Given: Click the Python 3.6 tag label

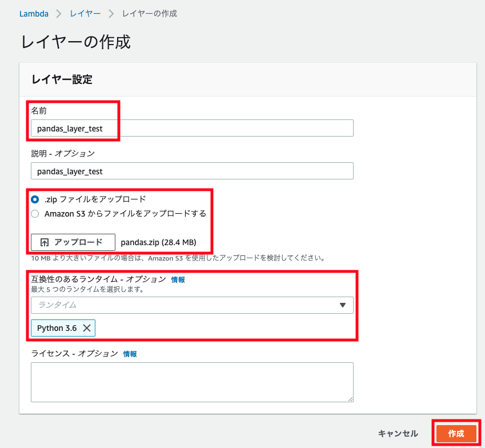Looking at the screenshot, I should tap(57, 328).
